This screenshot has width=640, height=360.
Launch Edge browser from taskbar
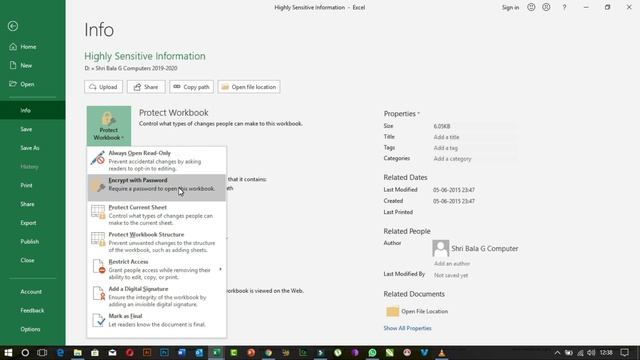click(60, 353)
